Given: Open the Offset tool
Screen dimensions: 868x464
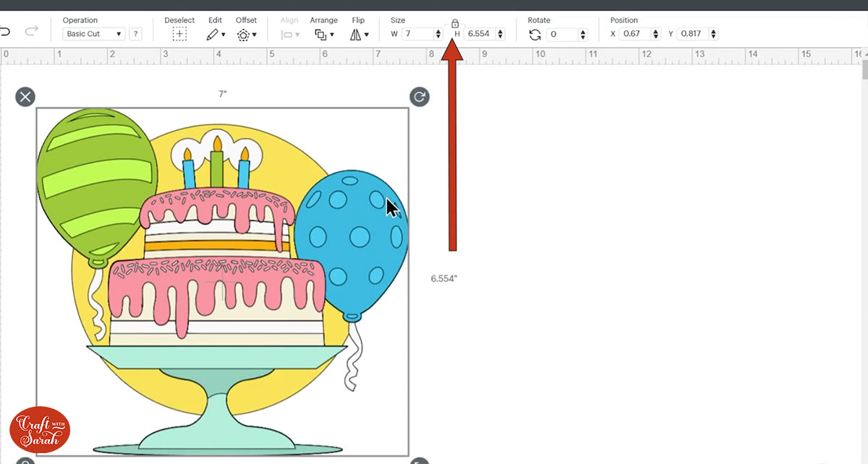Looking at the screenshot, I should pyautogui.click(x=246, y=34).
